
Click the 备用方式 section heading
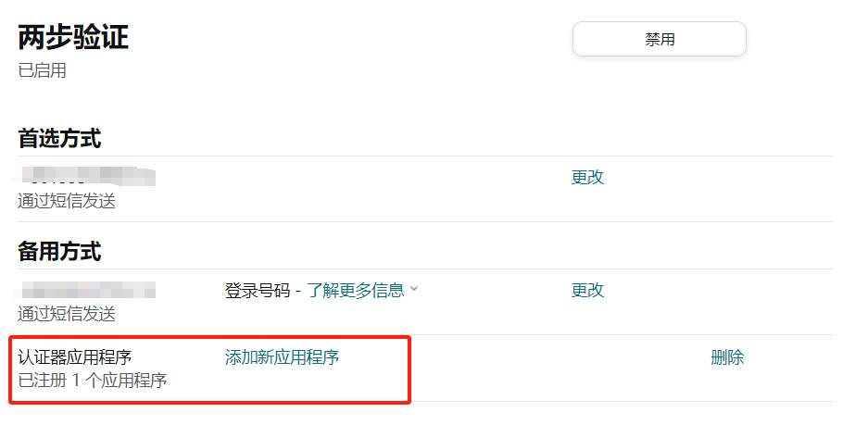[x=59, y=252]
